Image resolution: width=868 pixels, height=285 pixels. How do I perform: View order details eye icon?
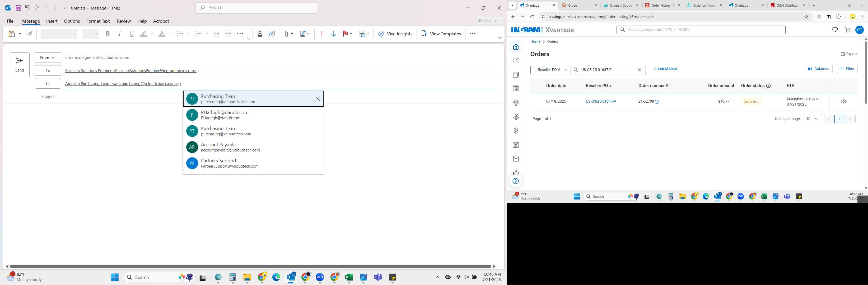click(x=843, y=102)
